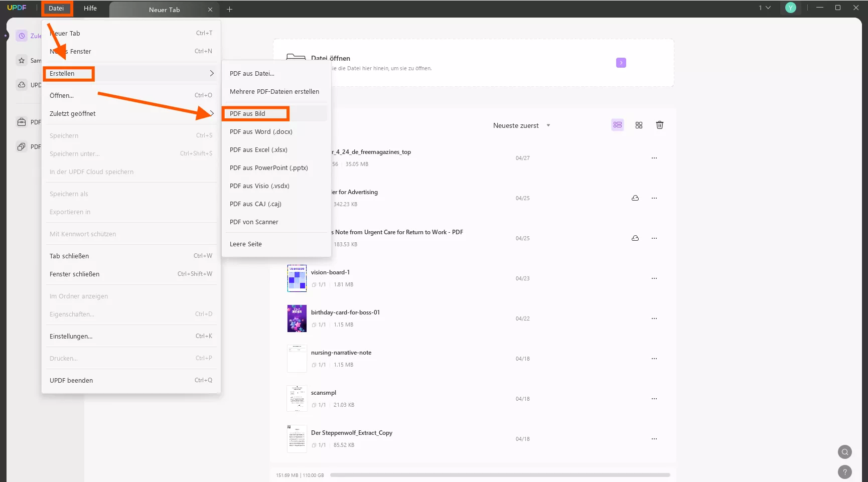Open the Neueste zuerst sort dropdown
The image size is (868, 482).
pos(522,125)
